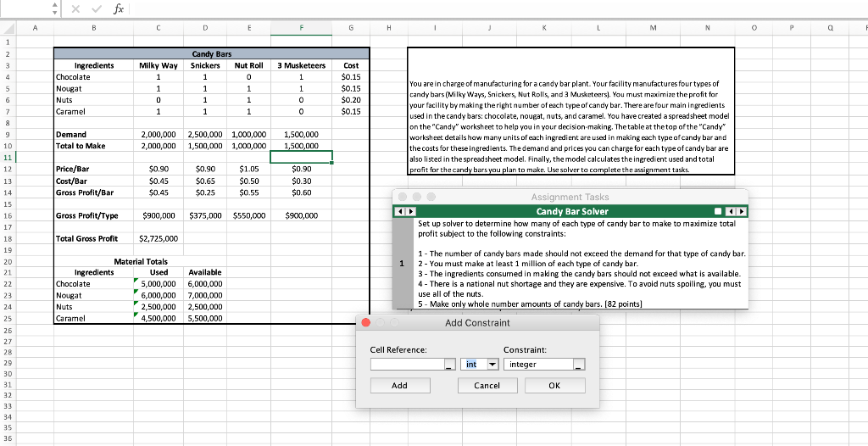Viewport: 868px width, 446px height.
Task: Select Chocolate Used cell 5,000,000
Action: 159,284
